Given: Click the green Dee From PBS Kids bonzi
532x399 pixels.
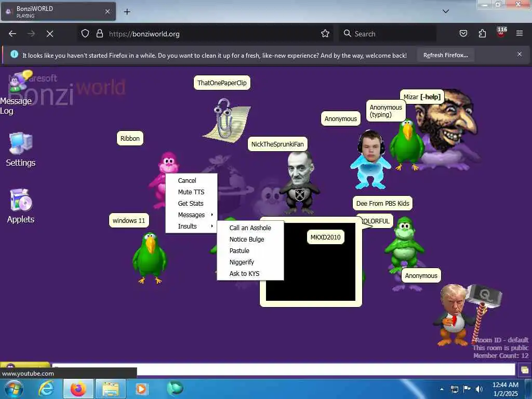Looking at the screenshot, I should pyautogui.click(x=404, y=245).
